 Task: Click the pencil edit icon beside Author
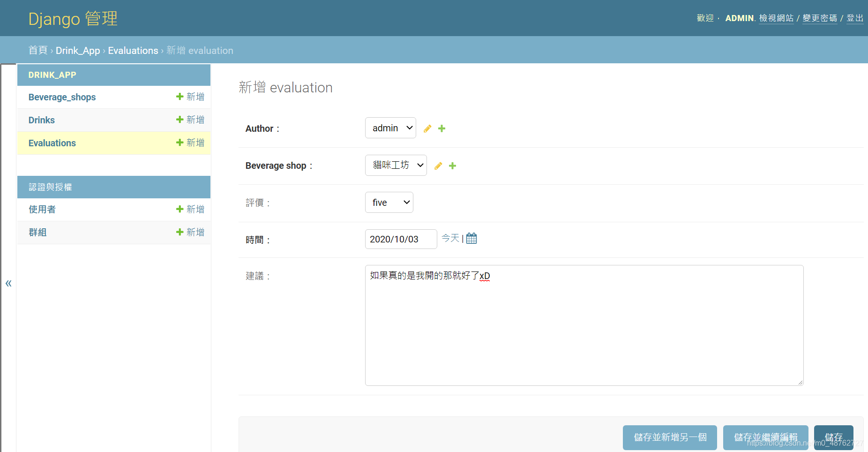click(427, 128)
